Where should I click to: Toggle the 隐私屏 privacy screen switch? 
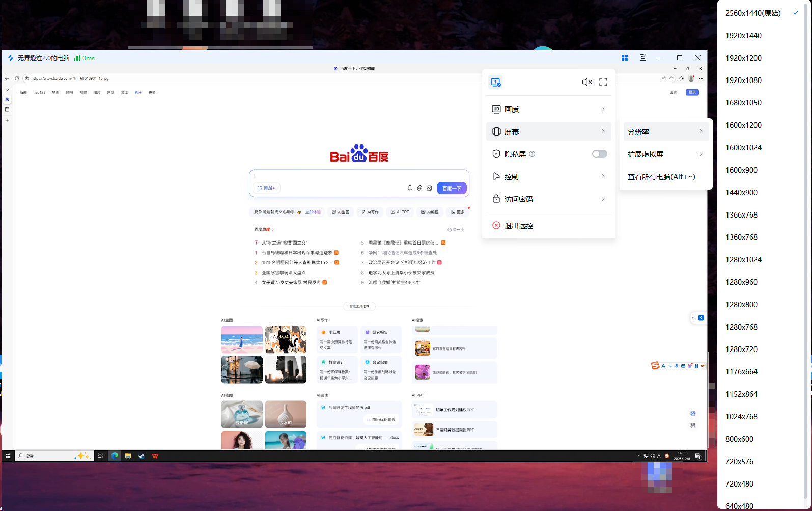tap(600, 154)
